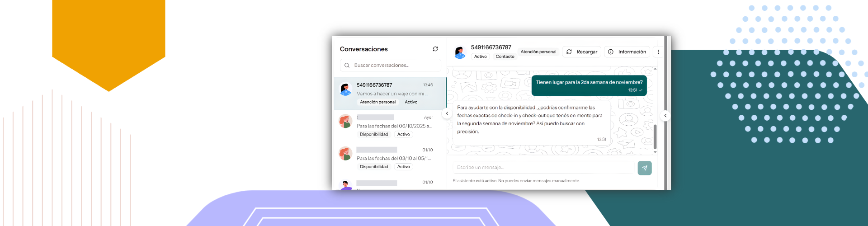Image resolution: width=868 pixels, height=226 pixels.
Task: Expand the right side panel chevron
Action: pos(665,116)
